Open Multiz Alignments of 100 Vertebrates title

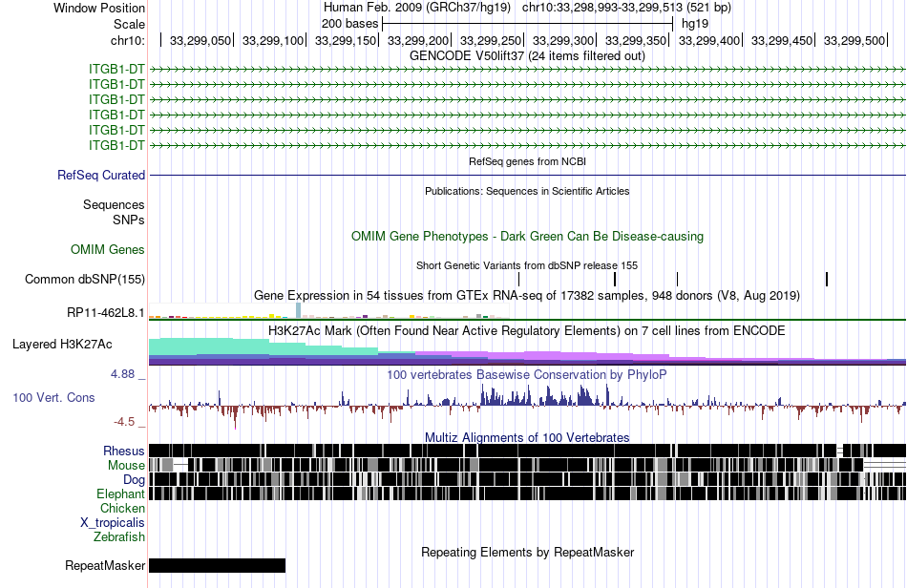click(527, 438)
